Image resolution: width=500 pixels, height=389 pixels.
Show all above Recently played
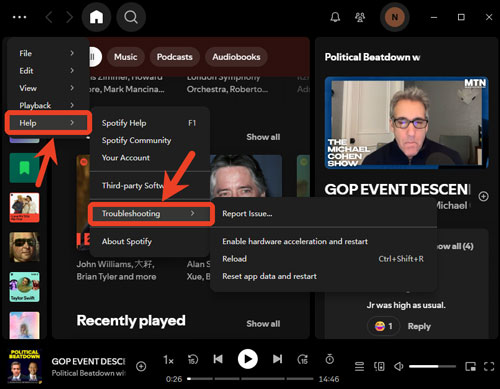click(x=263, y=137)
